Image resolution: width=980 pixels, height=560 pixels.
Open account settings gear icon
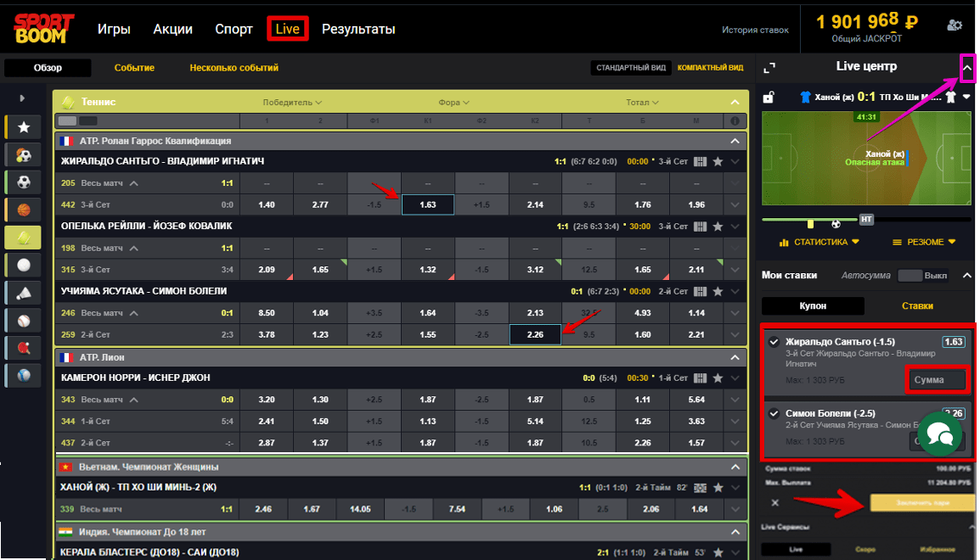tap(955, 25)
